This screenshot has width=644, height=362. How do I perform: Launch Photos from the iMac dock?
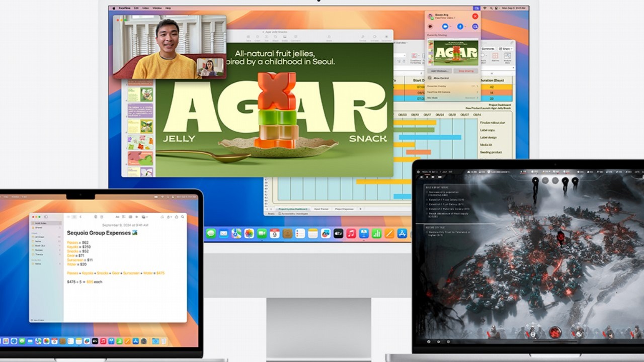tap(249, 233)
